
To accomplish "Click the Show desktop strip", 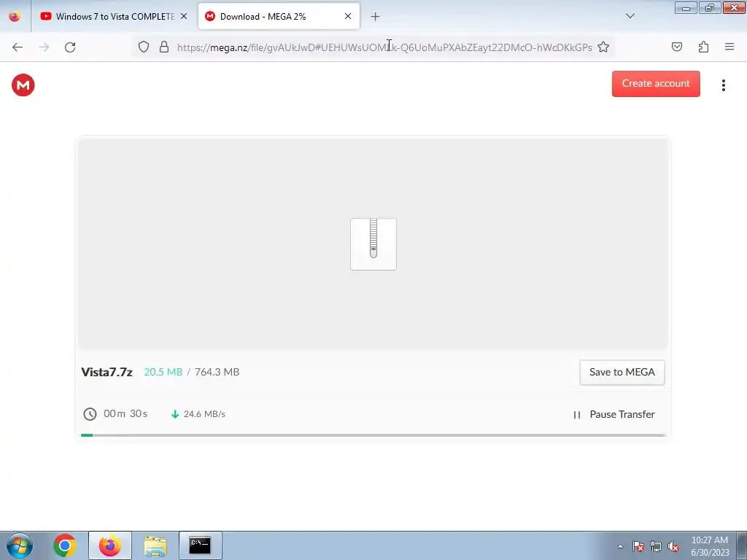I will (x=742, y=545).
